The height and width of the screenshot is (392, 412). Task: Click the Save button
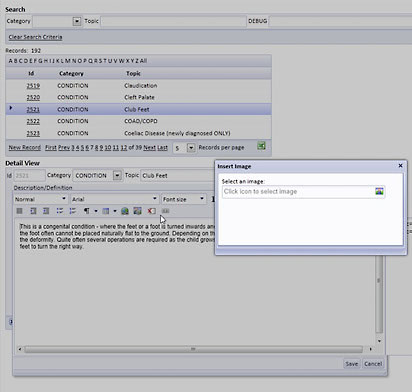click(x=352, y=364)
